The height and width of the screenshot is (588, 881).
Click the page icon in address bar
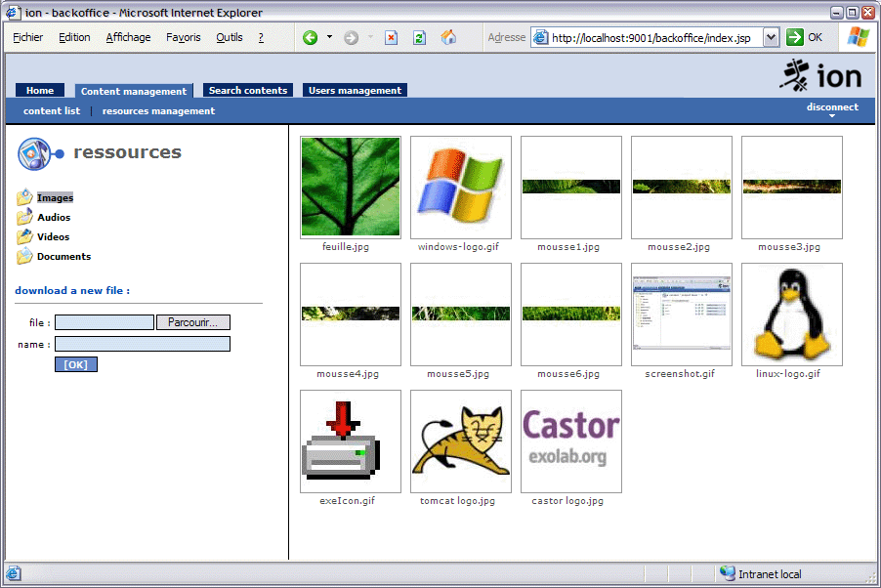tap(540, 38)
